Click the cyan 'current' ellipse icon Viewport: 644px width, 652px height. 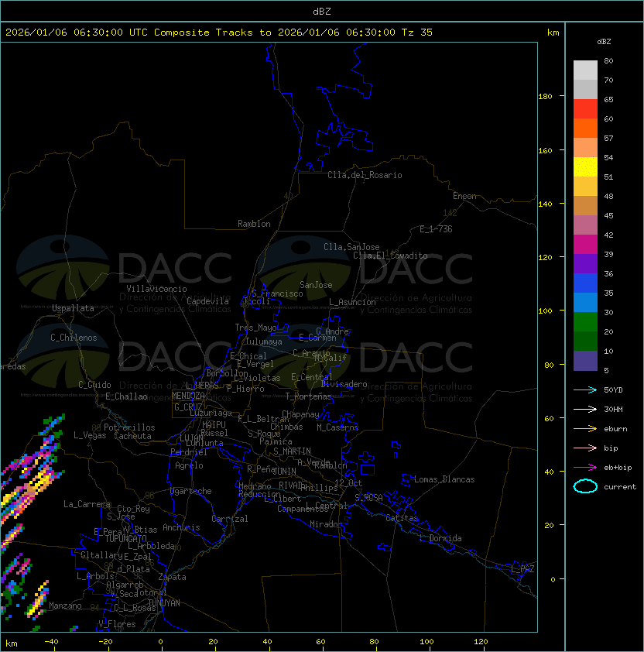coord(585,486)
